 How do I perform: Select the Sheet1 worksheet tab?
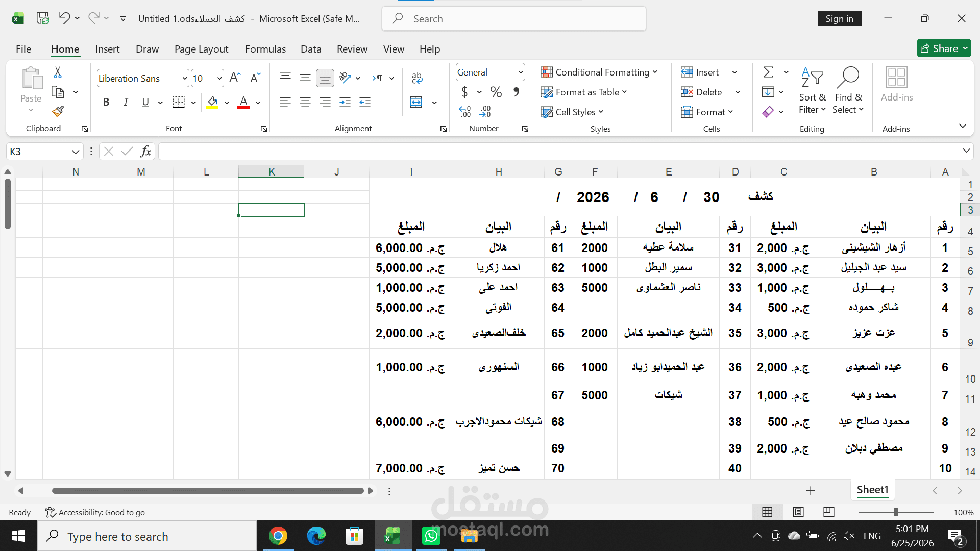click(x=872, y=490)
